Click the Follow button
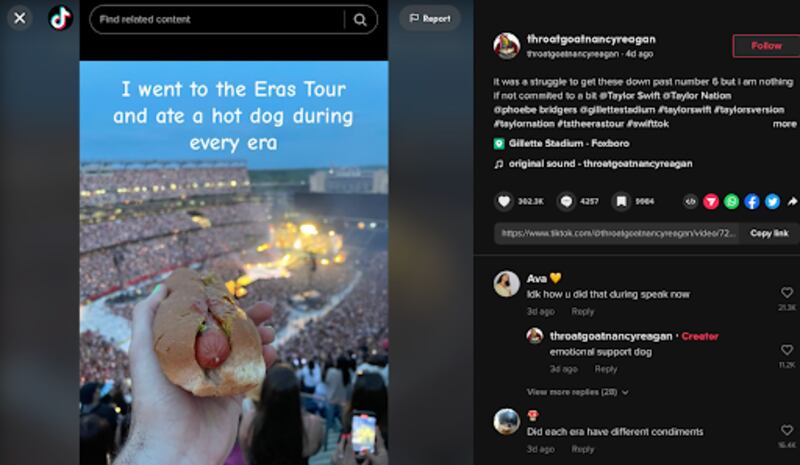This screenshot has height=465, width=800. pyautogui.click(x=766, y=46)
